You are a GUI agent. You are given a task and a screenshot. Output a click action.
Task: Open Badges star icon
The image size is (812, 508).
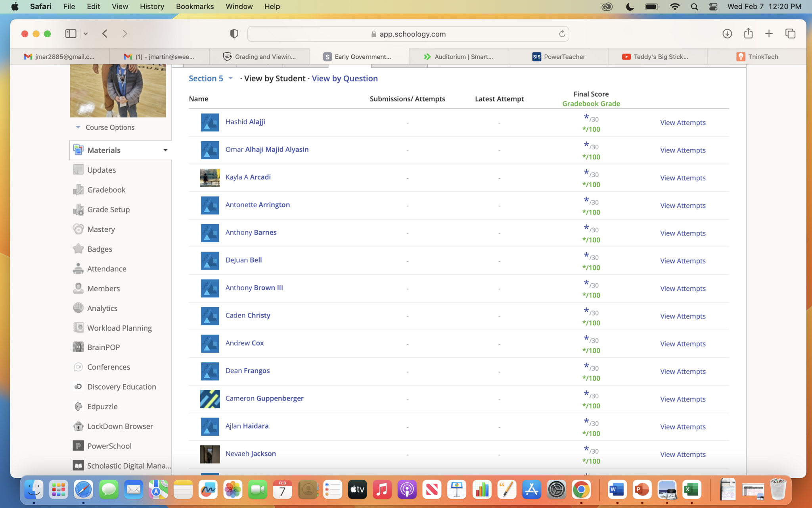[78, 249]
